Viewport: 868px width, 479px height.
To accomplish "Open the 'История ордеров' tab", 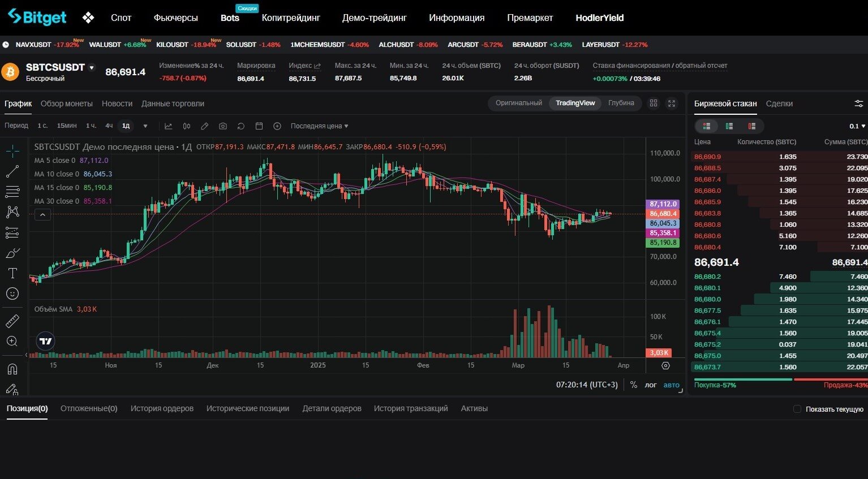I will 162,408.
